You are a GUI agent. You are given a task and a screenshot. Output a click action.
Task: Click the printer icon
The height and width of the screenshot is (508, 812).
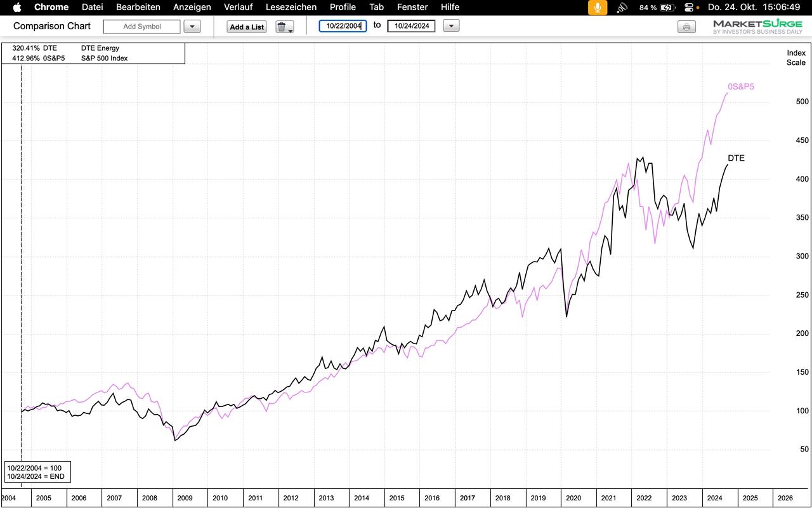(686, 27)
